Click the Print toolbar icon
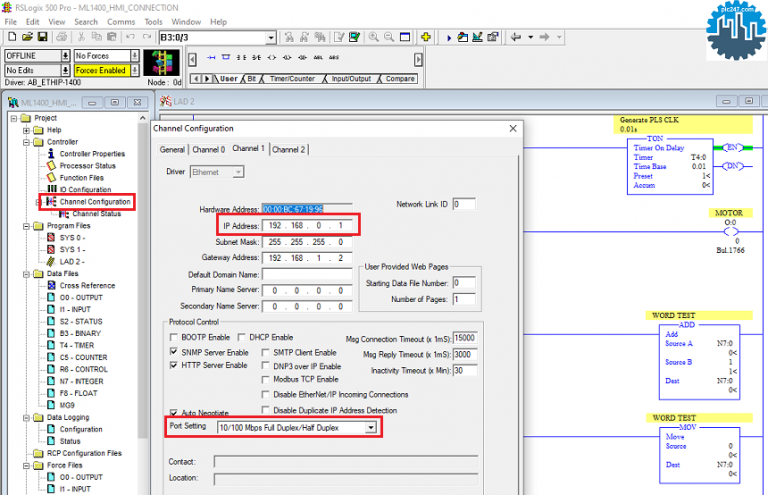This screenshot has width=768, height=495. pyautogui.click(x=61, y=37)
